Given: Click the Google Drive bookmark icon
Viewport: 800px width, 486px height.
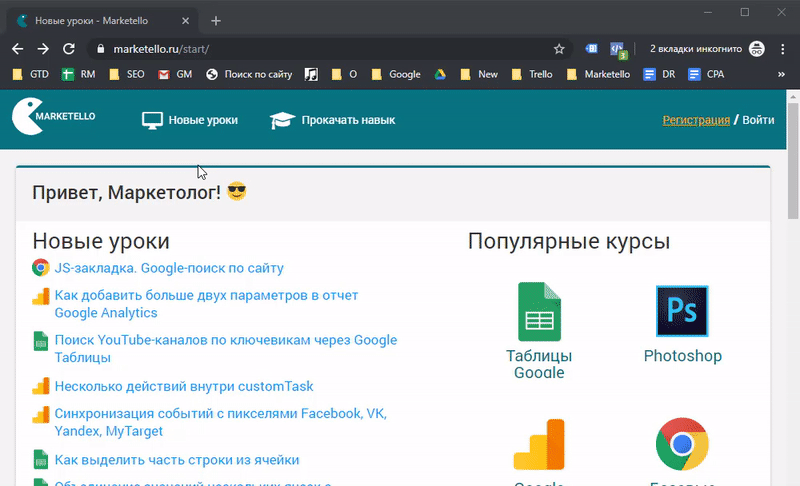Looking at the screenshot, I should point(441,74).
